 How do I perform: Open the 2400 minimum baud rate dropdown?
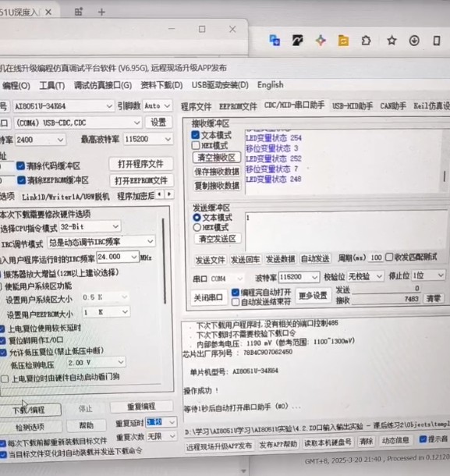coord(40,140)
